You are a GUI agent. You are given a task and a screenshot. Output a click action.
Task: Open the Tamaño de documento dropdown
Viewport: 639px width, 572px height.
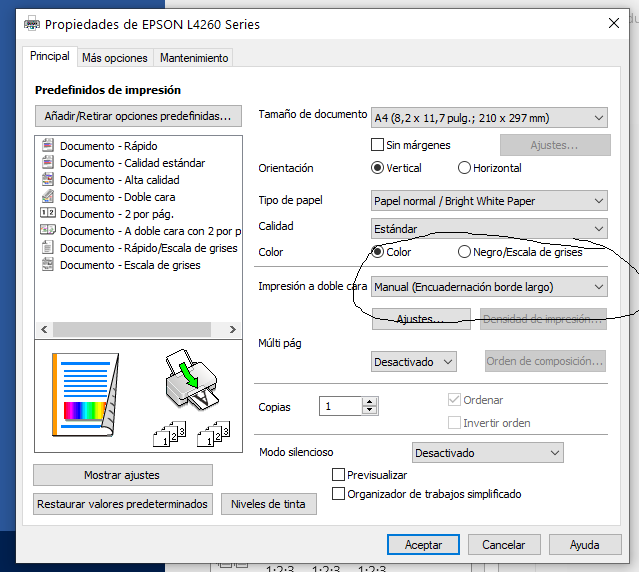[x=488, y=117]
